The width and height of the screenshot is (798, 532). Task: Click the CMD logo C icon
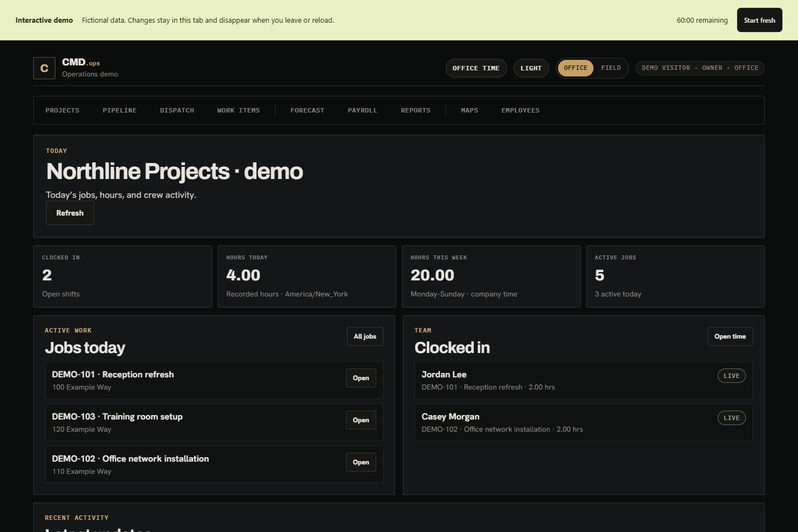[x=44, y=68]
